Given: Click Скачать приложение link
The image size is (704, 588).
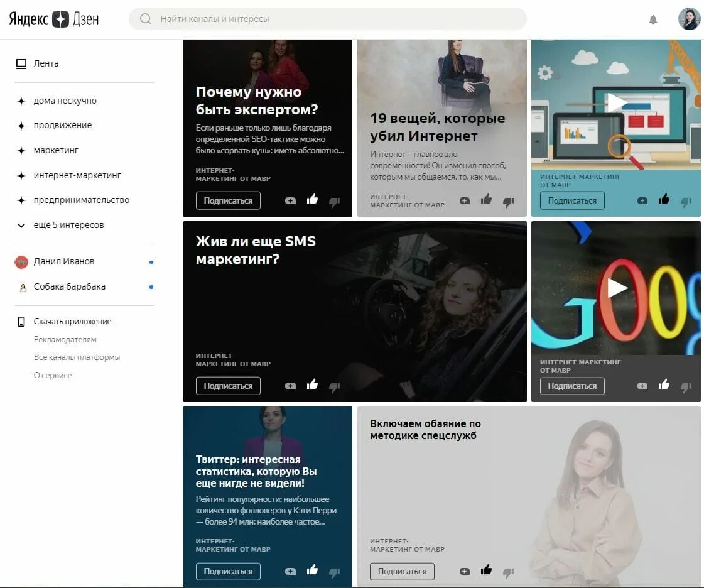Looking at the screenshot, I should click(72, 322).
